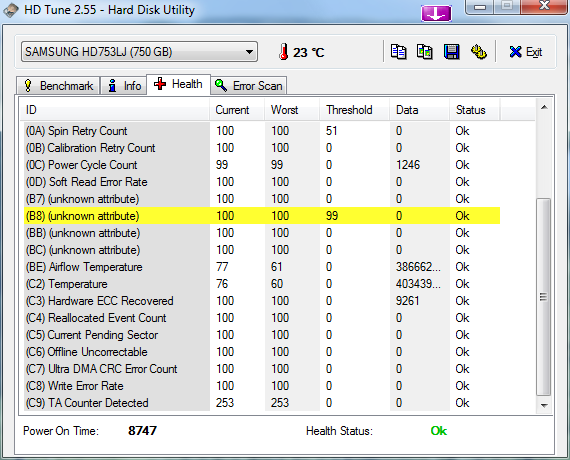570x460 pixels.
Task: Select the highlighted (B8) unknown attribute row
Action: (262, 216)
